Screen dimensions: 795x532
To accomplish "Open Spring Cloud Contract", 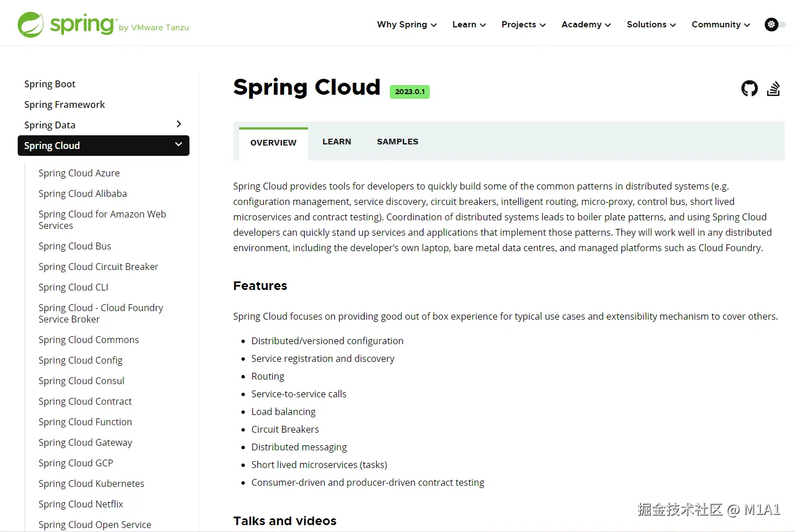I will [x=85, y=401].
